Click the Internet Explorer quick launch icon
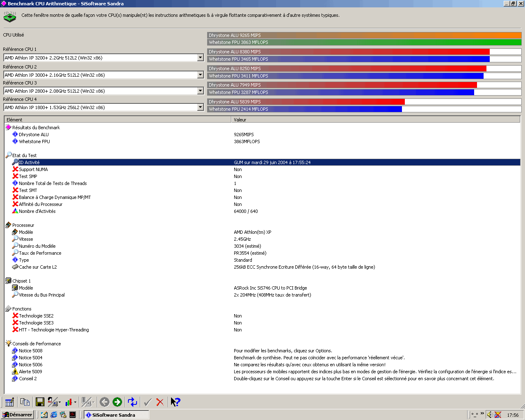525x420 pixels. pyautogui.click(x=54, y=415)
